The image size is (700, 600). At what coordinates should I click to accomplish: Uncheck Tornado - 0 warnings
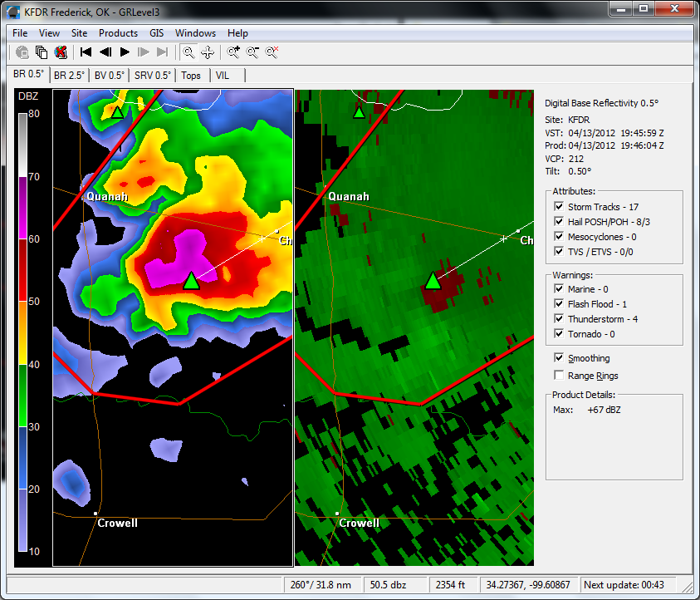tap(559, 334)
